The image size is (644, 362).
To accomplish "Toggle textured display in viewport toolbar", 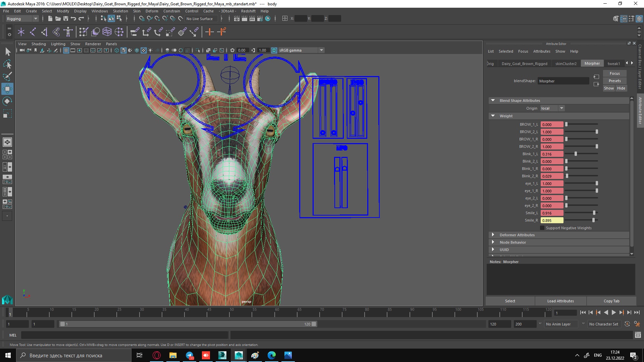I will [144, 50].
